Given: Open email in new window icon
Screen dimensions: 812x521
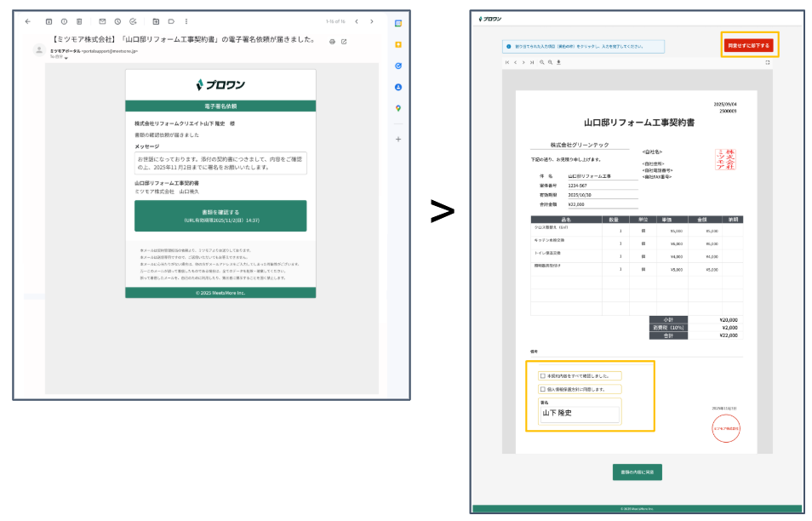Looking at the screenshot, I should pyautogui.click(x=344, y=42).
